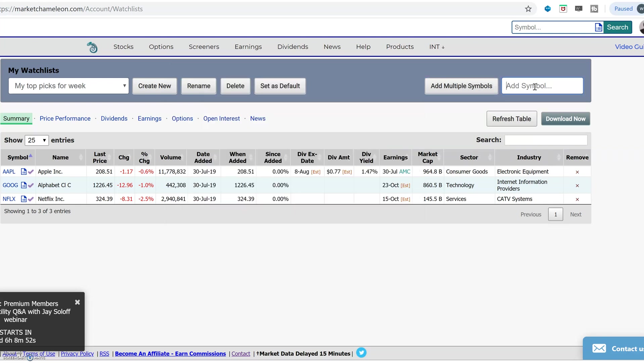This screenshot has width=644, height=363.
Task: Open the Become An Affiliate link
Action: pos(170,353)
